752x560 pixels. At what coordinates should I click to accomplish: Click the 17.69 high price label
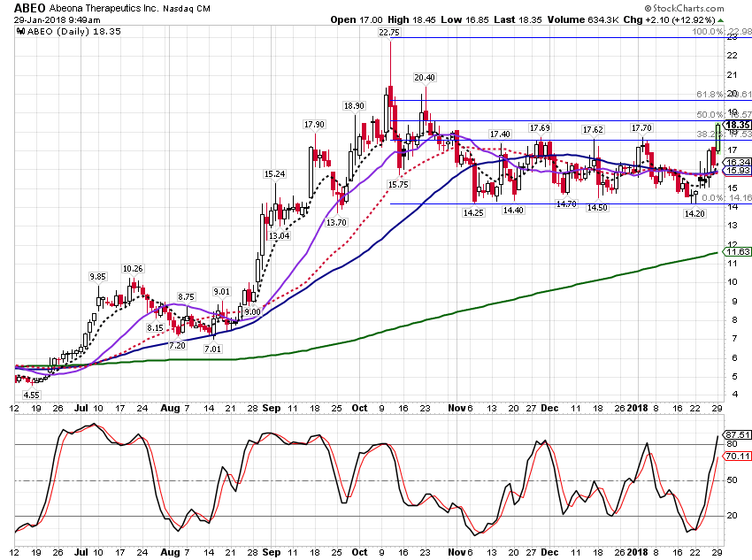click(x=540, y=128)
